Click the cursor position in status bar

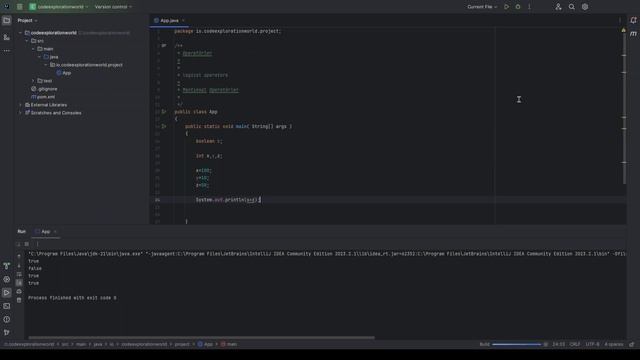click(x=559, y=344)
